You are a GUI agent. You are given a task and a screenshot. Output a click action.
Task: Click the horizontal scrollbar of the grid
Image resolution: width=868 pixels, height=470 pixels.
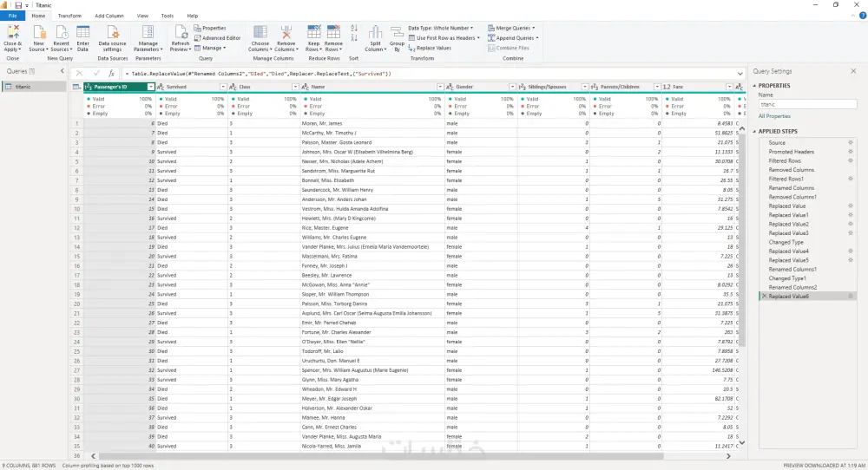381,456
